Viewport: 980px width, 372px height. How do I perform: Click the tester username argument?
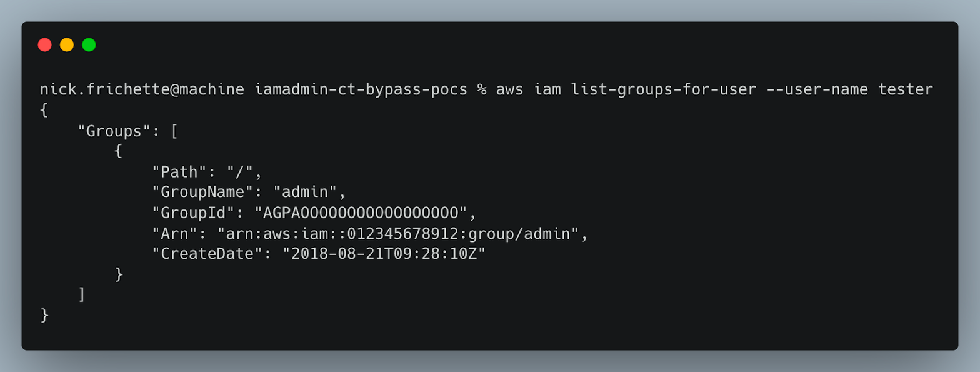point(907,89)
